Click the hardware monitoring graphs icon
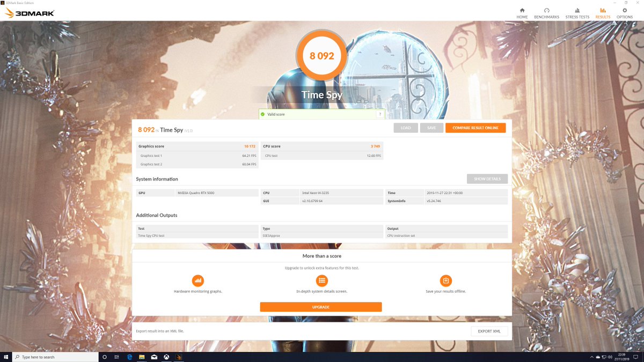The image size is (644, 362). (198, 280)
